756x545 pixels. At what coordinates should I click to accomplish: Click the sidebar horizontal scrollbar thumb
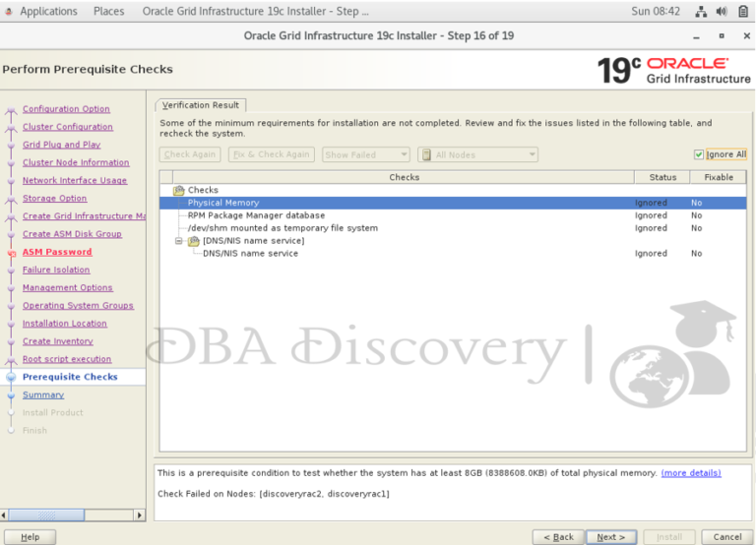click(x=46, y=515)
